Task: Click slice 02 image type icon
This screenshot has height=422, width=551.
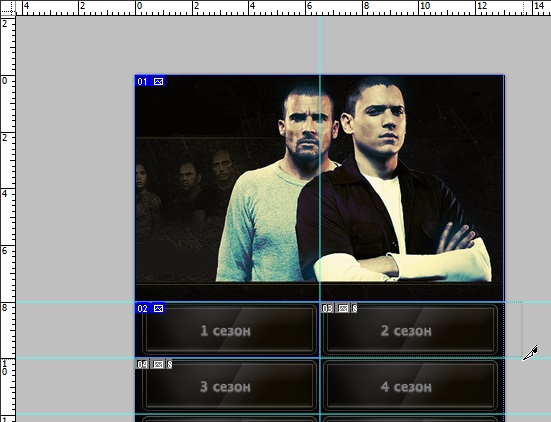Action: tap(158, 309)
